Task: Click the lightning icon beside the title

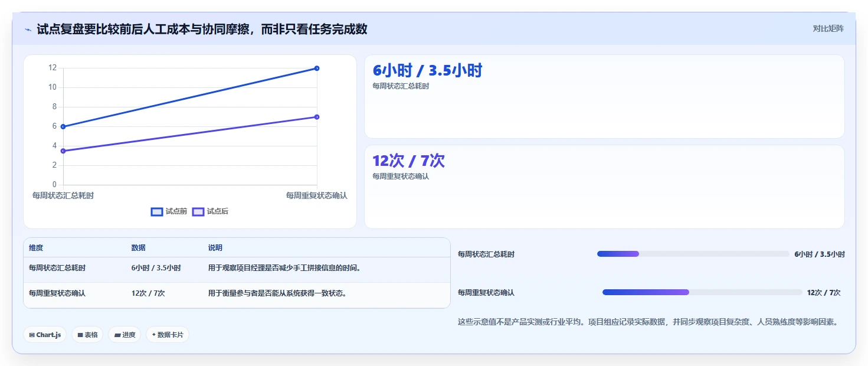Action: pyautogui.click(x=28, y=30)
